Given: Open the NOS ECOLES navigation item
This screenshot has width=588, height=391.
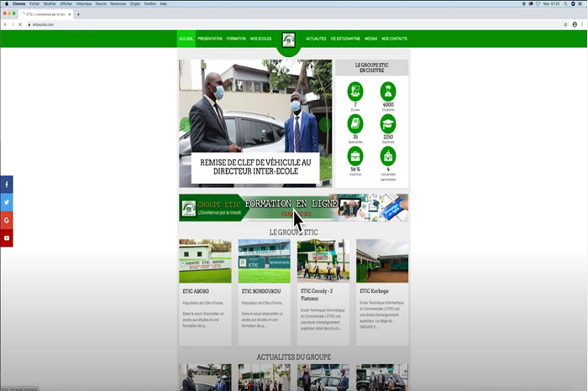Looking at the screenshot, I should pyautogui.click(x=260, y=39).
